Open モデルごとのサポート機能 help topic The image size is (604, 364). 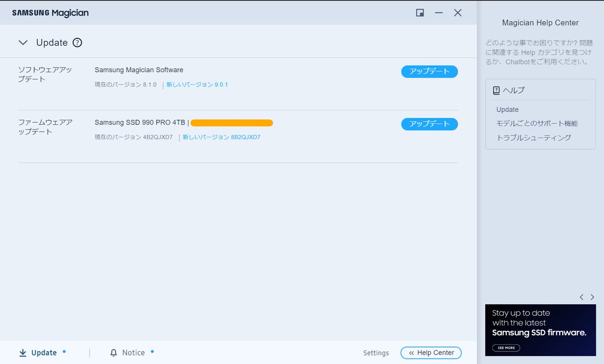(x=537, y=123)
